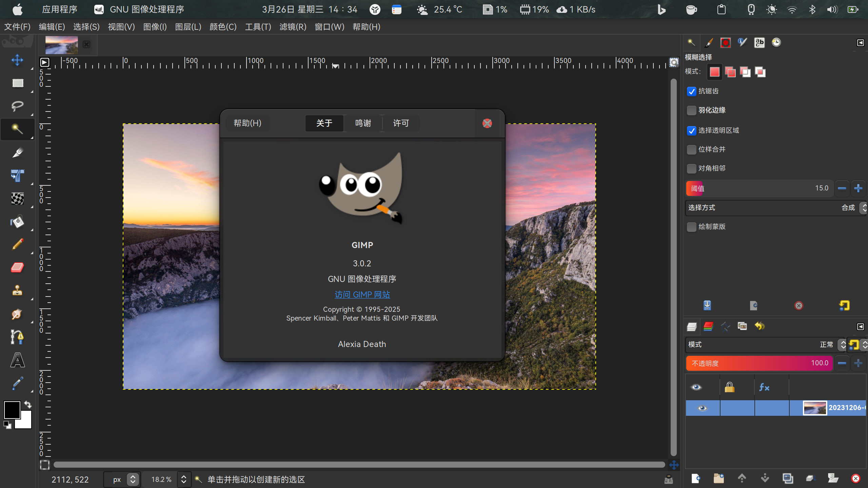Viewport: 868px width, 488px height.
Task: Open the px unit selector in status bar
Action: [122, 480]
